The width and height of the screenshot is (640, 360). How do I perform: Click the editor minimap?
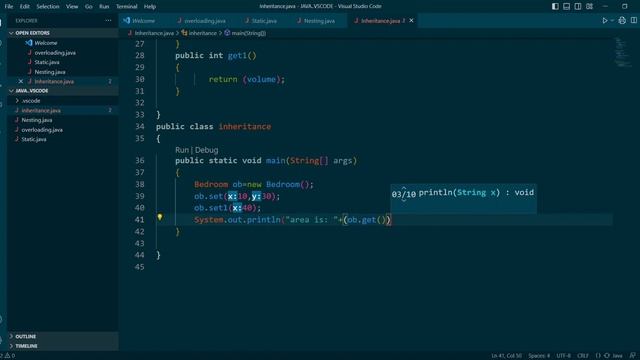point(622,52)
